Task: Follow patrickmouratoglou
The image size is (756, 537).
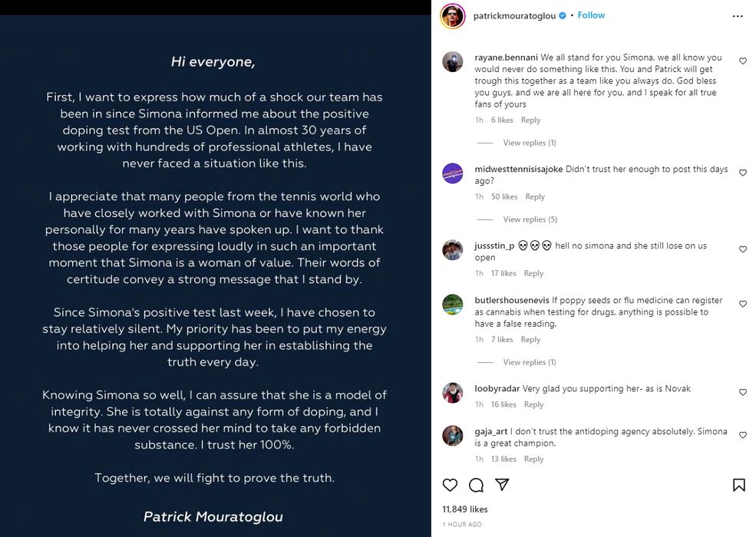Action: click(591, 15)
